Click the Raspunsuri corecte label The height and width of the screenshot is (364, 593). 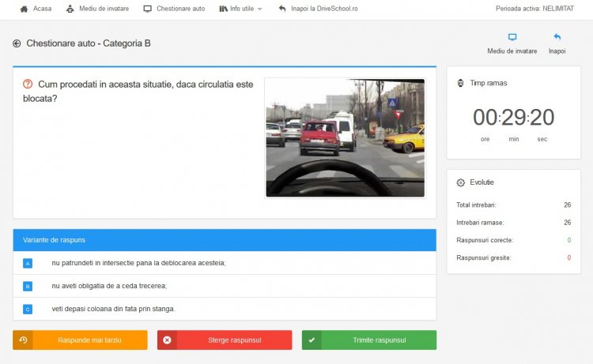pyautogui.click(x=485, y=240)
